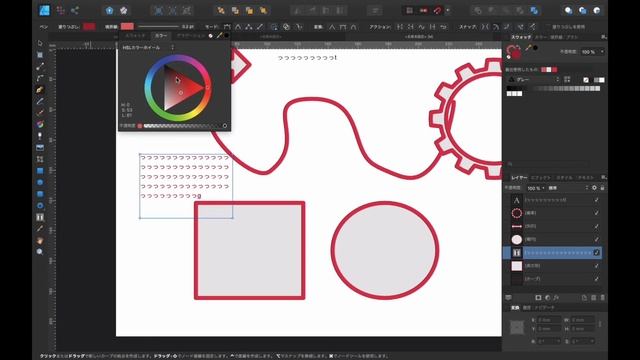Click the delete layer trash icon
This screenshot has width=640, height=360.
(x=602, y=298)
